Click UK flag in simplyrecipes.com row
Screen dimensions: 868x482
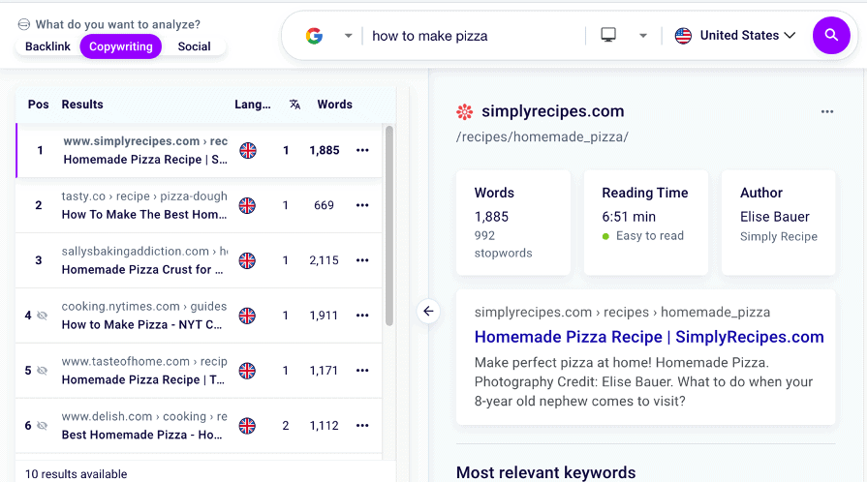[x=248, y=150]
